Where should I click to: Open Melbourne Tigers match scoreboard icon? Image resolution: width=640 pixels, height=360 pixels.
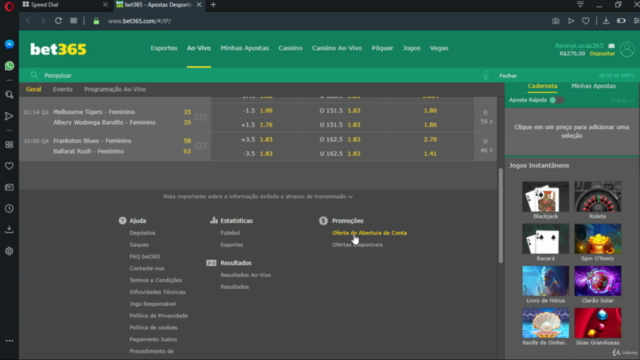point(201,117)
